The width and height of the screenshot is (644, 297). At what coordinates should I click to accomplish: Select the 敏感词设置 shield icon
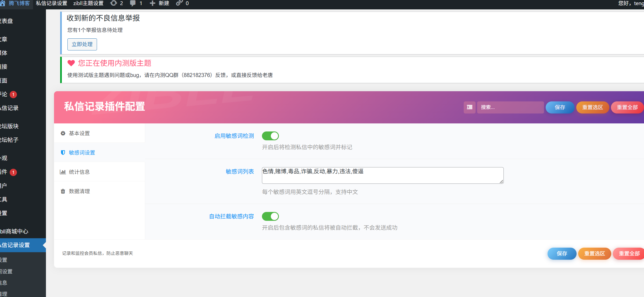click(63, 152)
